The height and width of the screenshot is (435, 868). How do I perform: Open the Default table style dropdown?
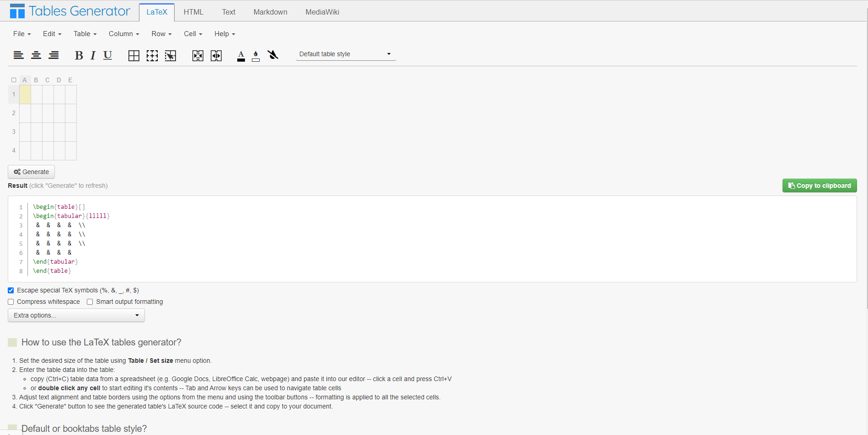click(x=345, y=54)
